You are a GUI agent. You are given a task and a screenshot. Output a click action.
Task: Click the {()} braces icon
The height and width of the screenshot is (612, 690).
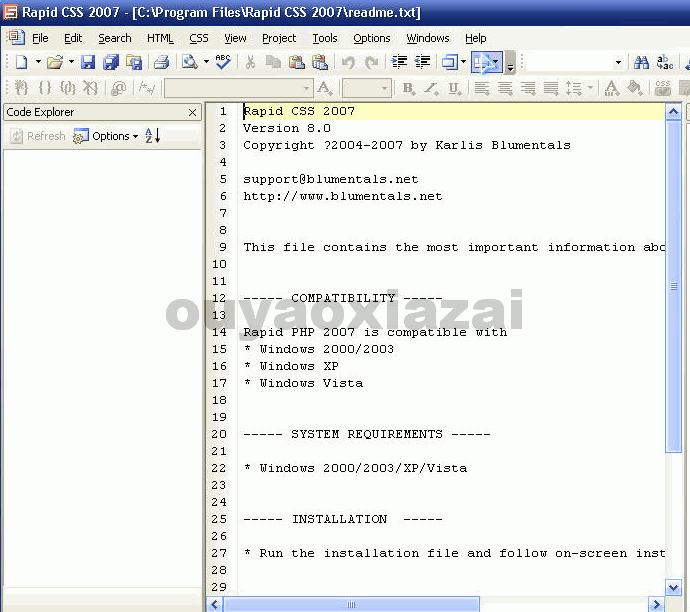(68, 88)
